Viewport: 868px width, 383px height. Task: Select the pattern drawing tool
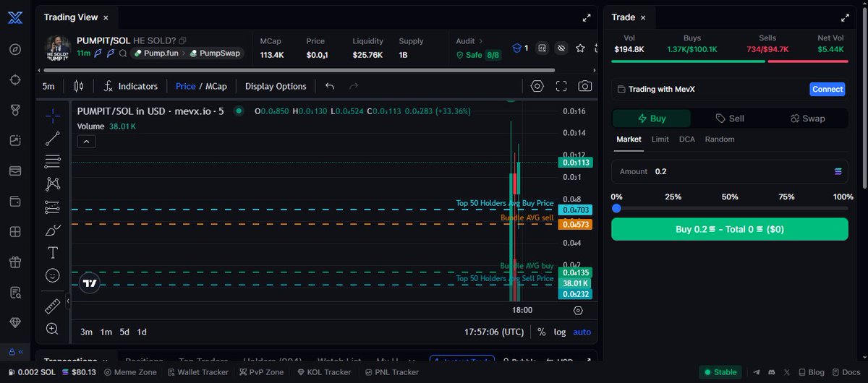pos(53,184)
